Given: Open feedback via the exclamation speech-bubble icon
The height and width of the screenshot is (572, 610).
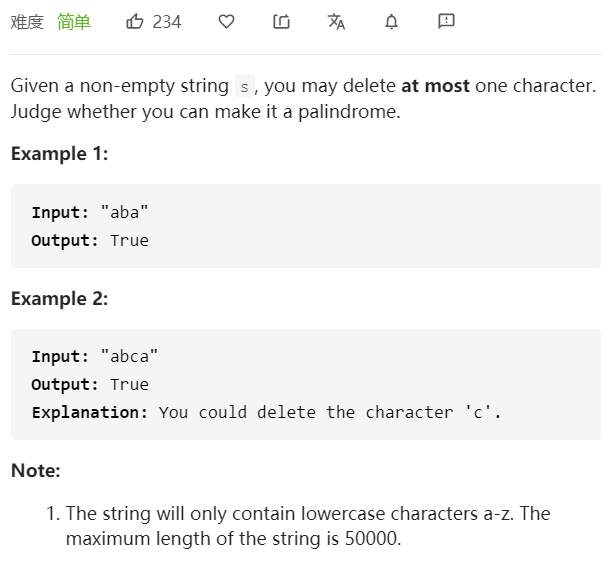Looking at the screenshot, I should pos(446,21).
